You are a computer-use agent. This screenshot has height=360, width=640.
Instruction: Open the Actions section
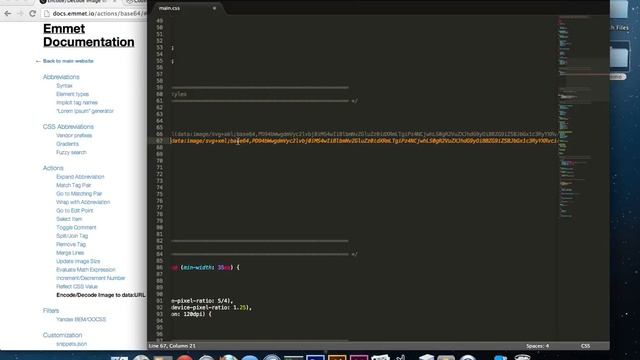[53, 168]
